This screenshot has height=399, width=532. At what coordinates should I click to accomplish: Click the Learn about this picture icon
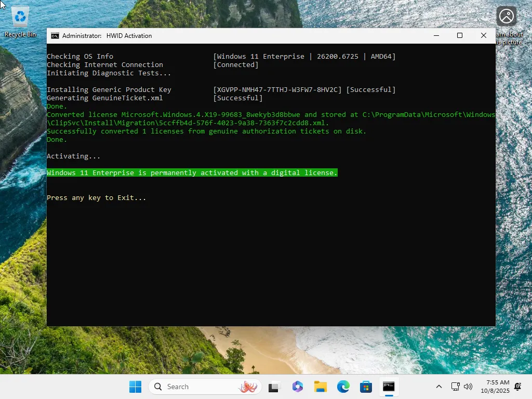click(x=507, y=16)
